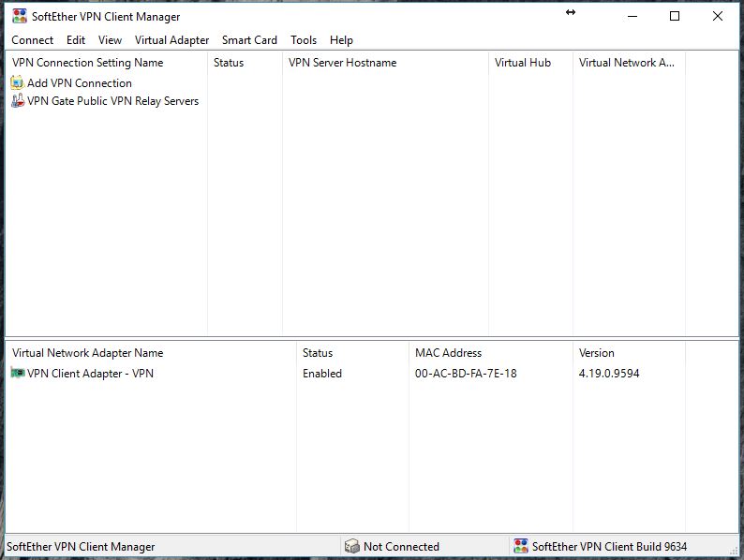Click Not Connected text in status bar
Viewport: 744px width, 560px height.
[401, 547]
